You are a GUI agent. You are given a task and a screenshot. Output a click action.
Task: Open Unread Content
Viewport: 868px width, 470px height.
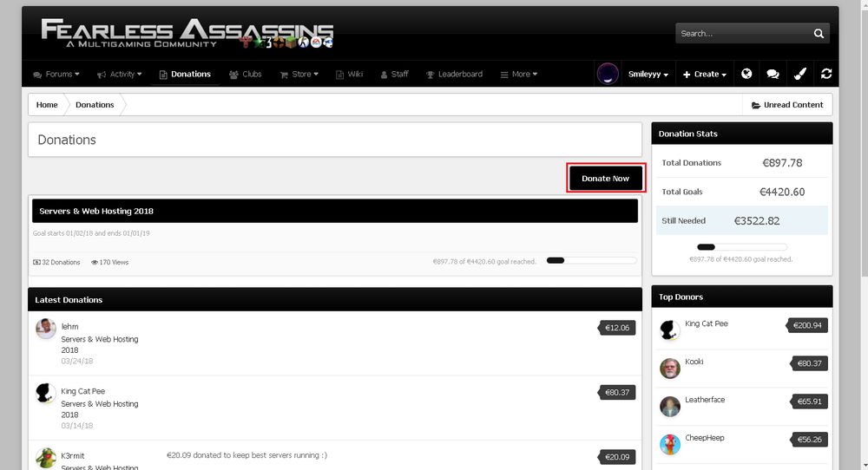[x=787, y=105]
